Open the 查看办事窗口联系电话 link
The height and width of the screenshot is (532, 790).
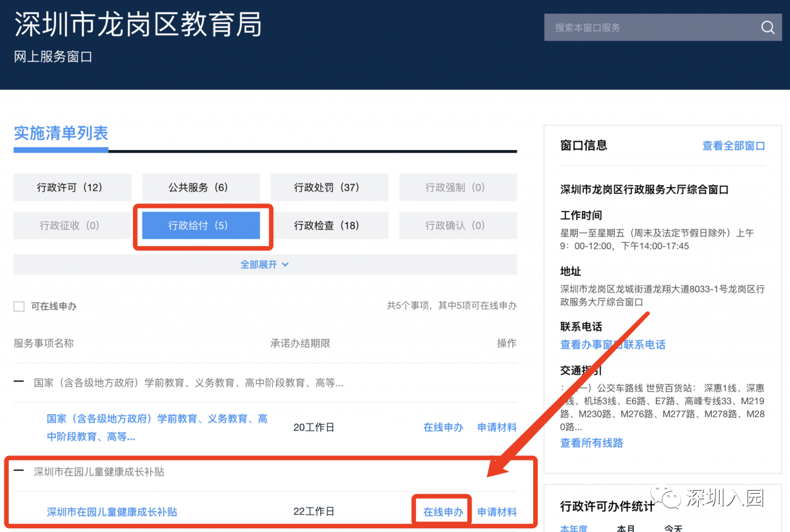tap(613, 344)
